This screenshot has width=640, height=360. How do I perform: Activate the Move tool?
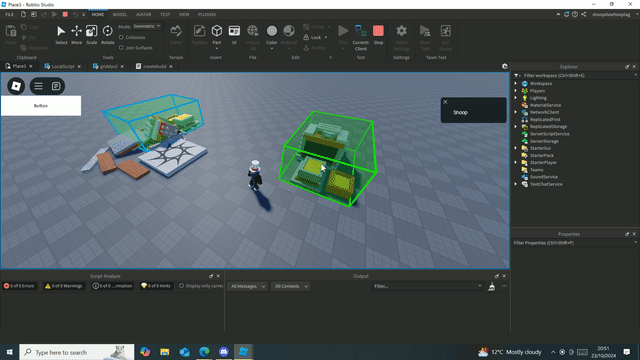(76, 34)
